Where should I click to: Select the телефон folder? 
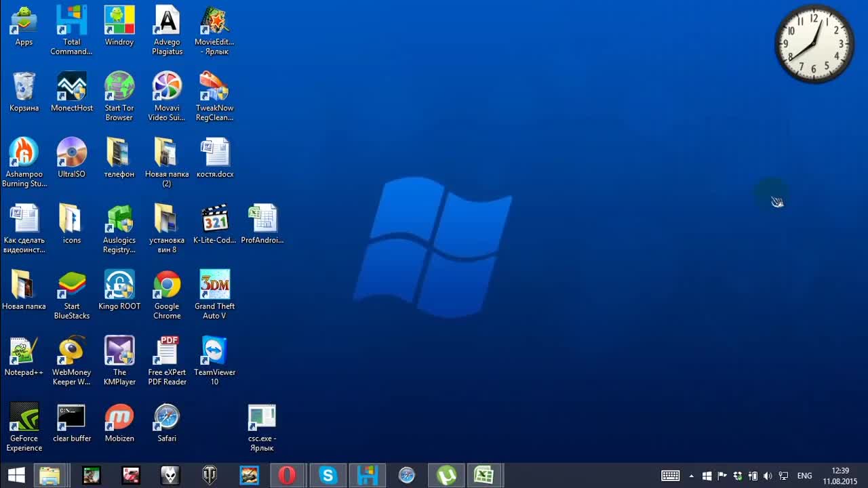[119, 159]
